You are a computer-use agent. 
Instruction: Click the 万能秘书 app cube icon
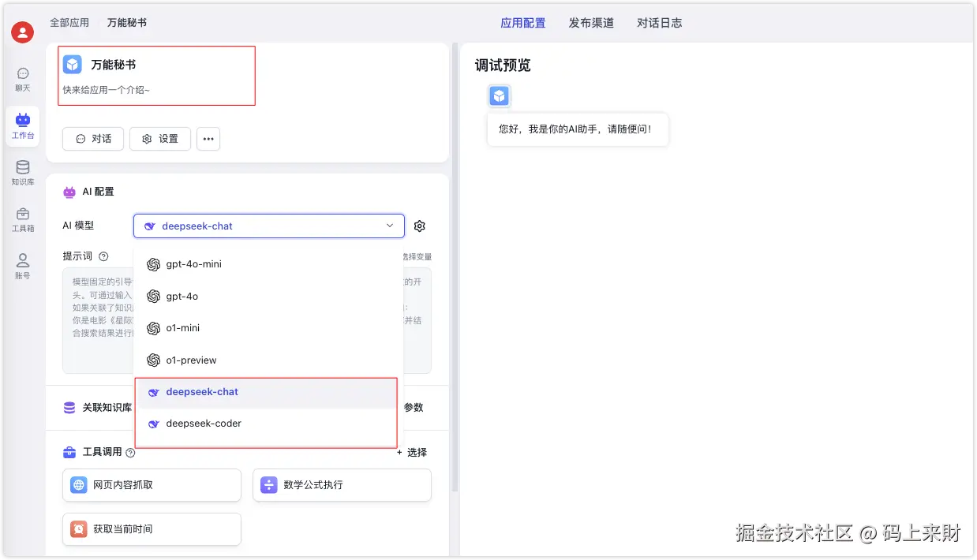click(x=73, y=65)
